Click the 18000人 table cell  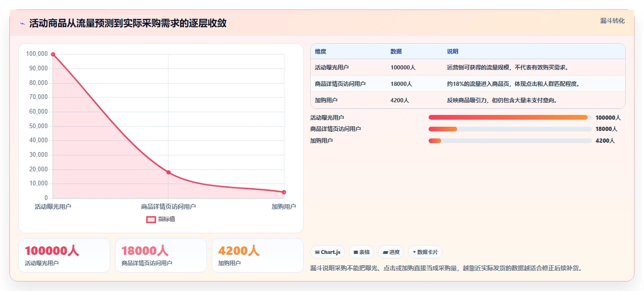tap(401, 84)
